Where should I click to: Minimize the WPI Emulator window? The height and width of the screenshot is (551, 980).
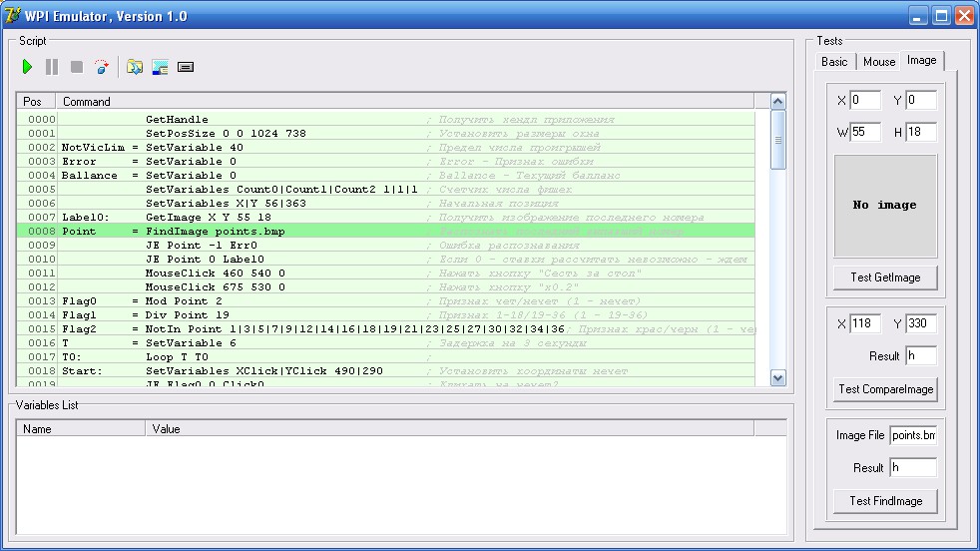tap(917, 16)
